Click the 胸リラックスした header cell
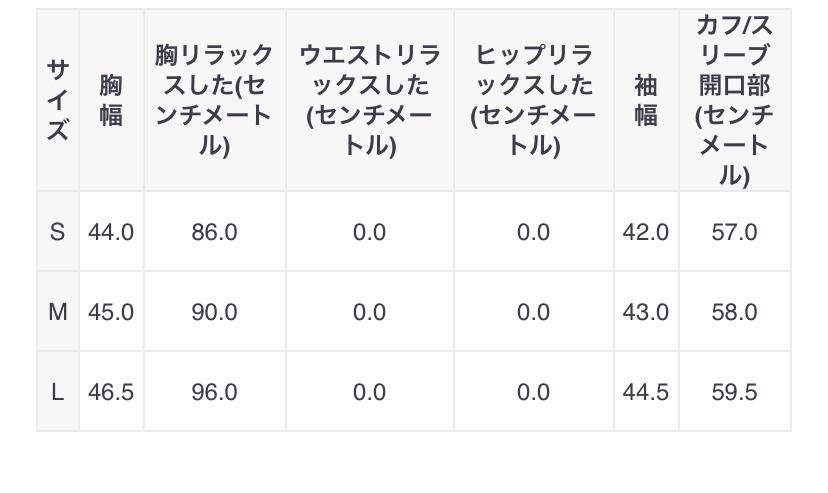This screenshot has height=493, width=828. (214, 100)
